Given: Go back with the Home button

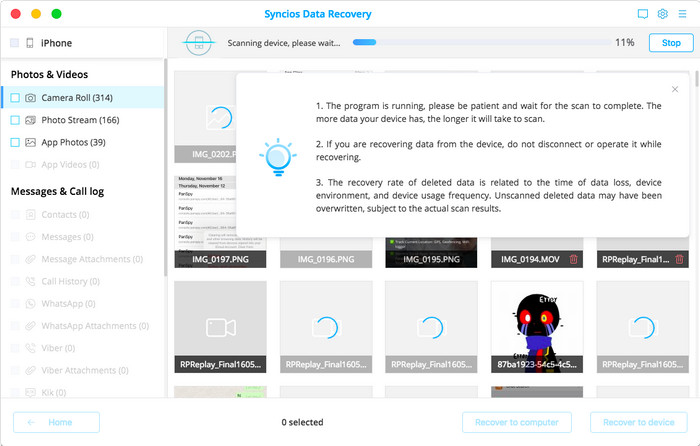Looking at the screenshot, I should pyautogui.click(x=56, y=422).
